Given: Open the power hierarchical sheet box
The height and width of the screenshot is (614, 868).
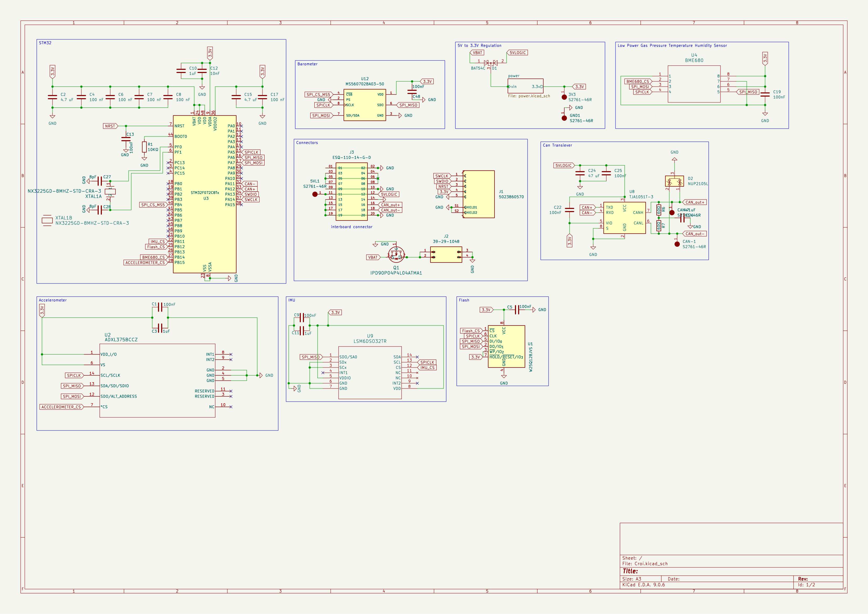Looking at the screenshot, I should (x=525, y=86).
